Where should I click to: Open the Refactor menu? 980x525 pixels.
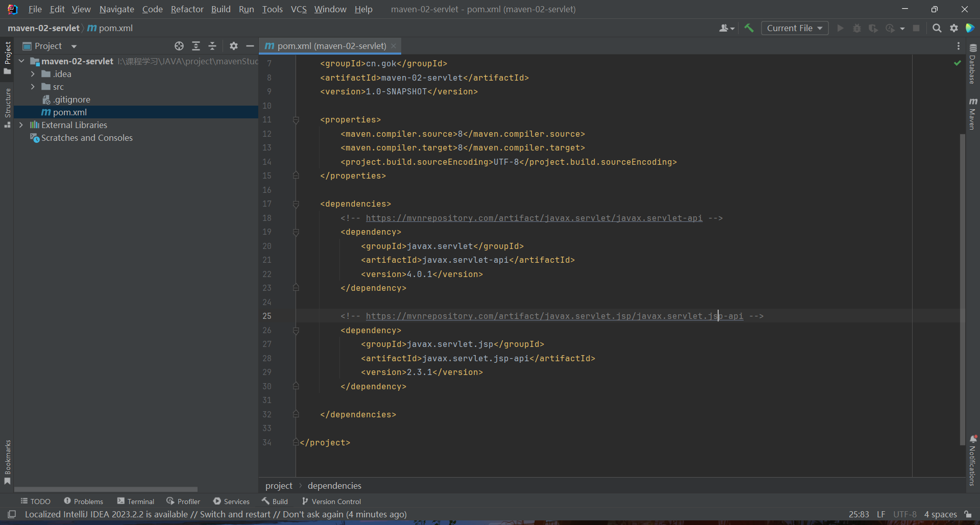(187, 9)
